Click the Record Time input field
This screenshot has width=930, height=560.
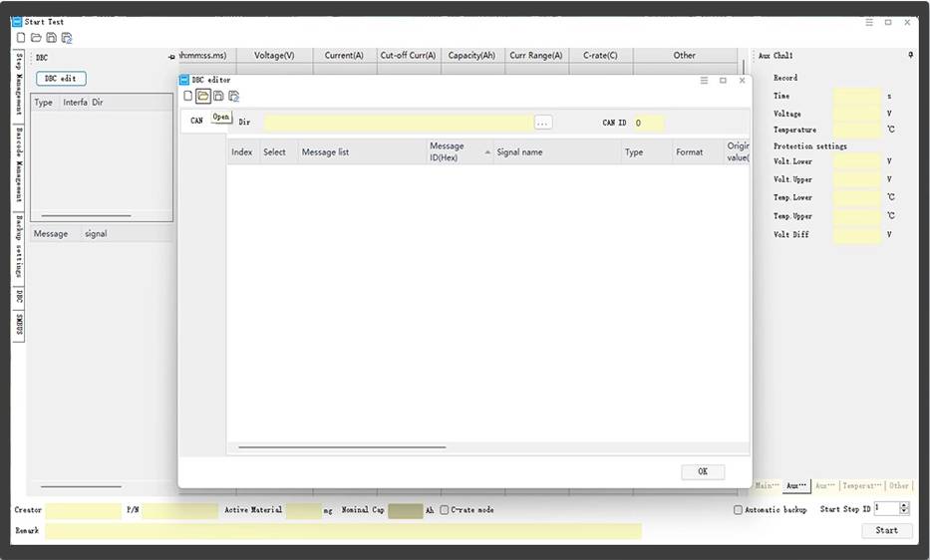coord(857,96)
